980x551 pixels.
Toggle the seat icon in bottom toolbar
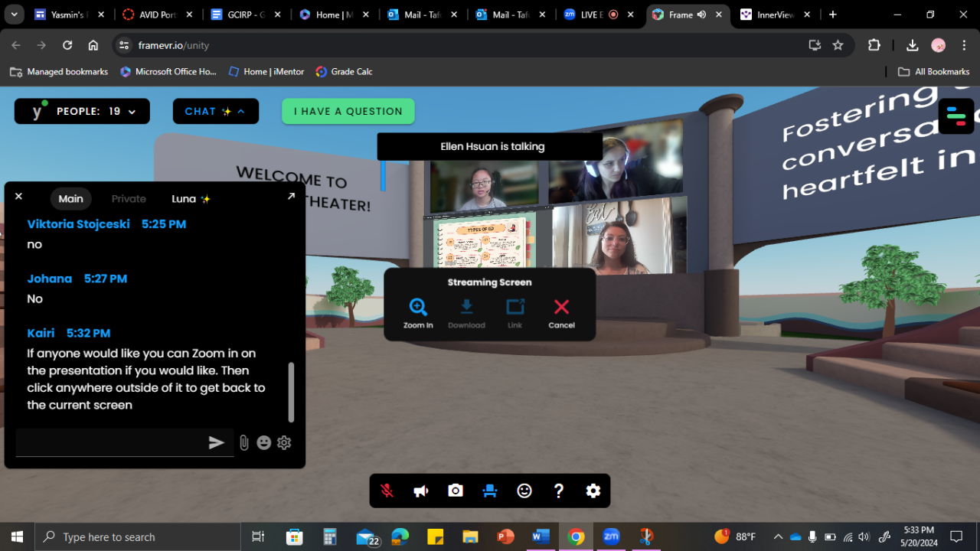click(490, 491)
